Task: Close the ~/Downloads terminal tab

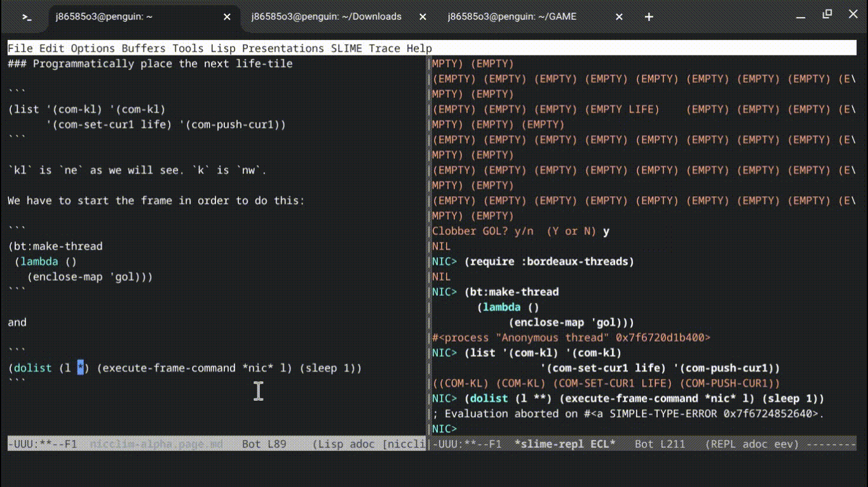Action: [424, 17]
